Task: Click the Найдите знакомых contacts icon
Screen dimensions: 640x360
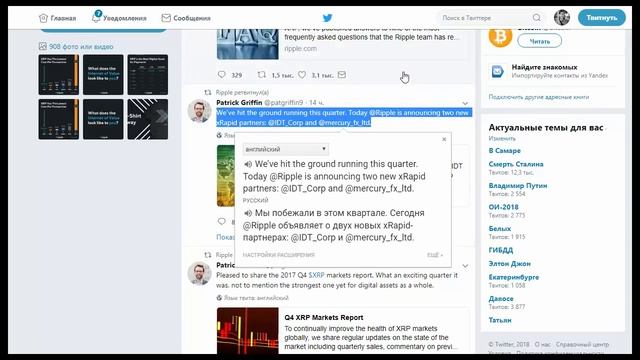Action: coord(498,71)
